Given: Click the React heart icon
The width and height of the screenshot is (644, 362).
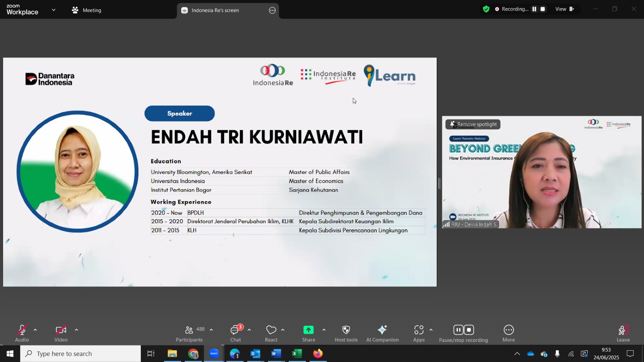Looking at the screenshot, I should (271, 330).
